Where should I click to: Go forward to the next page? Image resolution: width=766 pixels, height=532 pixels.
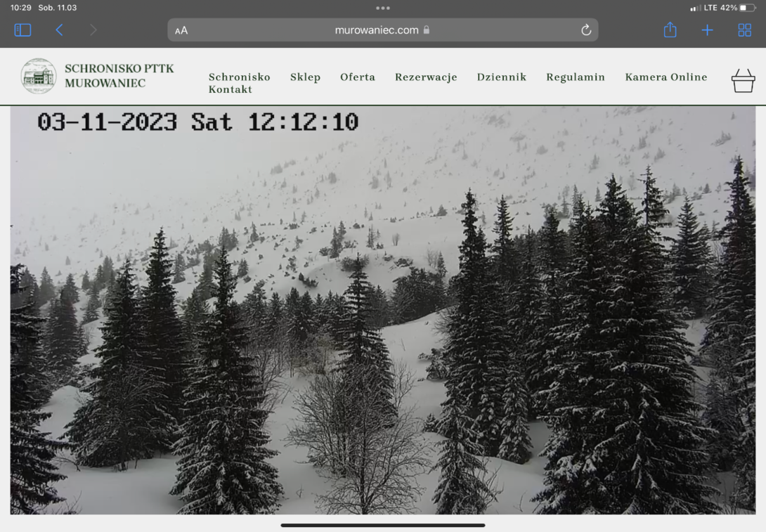93,30
